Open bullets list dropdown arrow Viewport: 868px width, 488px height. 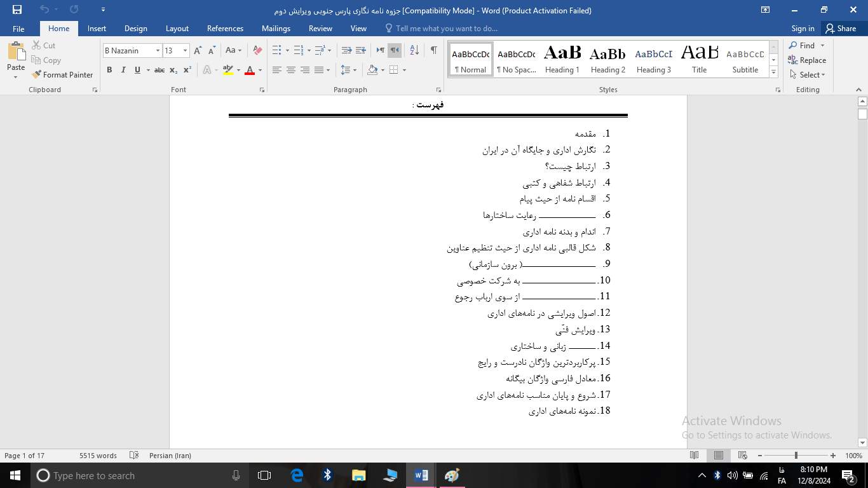[x=287, y=50]
